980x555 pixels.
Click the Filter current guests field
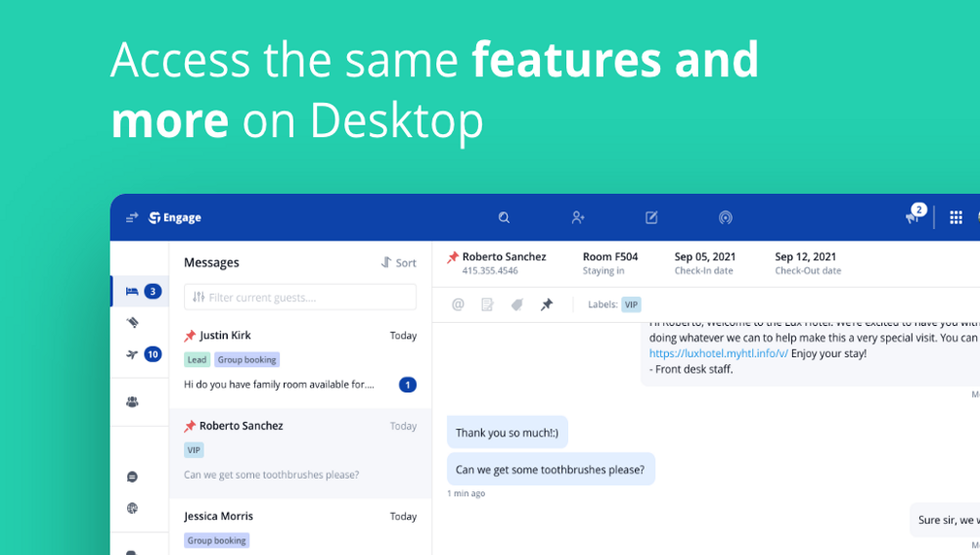coord(300,297)
